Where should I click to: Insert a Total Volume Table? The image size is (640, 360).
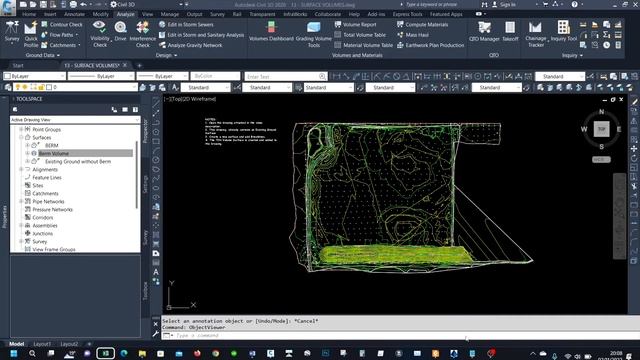[360, 35]
